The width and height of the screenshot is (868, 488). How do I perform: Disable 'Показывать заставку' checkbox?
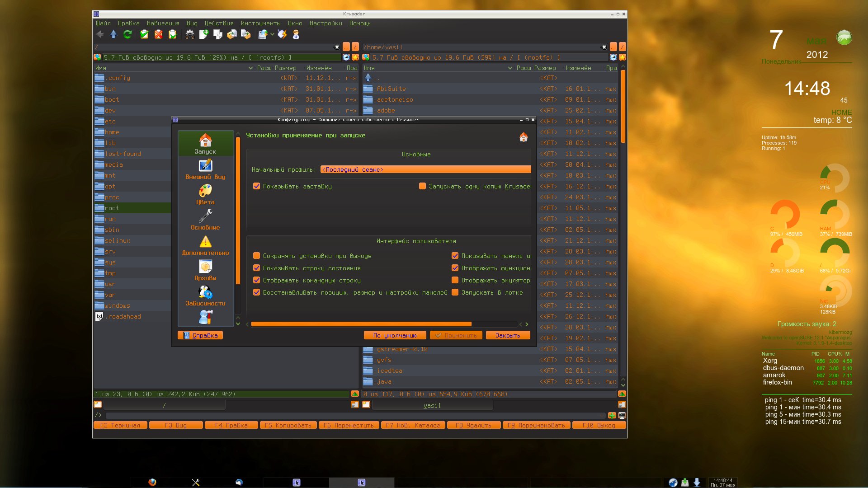click(x=257, y=186)
